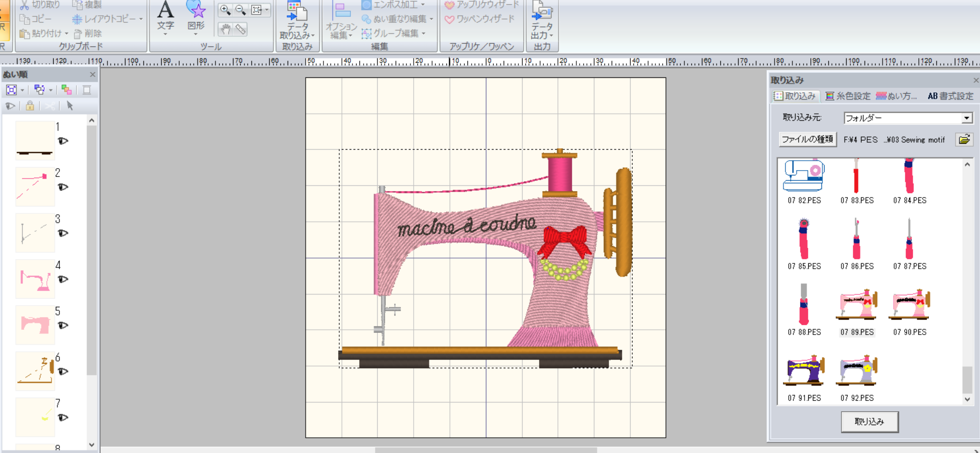Select the ruler measure tool
The height and width of the screenshot is (453, 980).
pyautogui.click(x=240, y=29)
